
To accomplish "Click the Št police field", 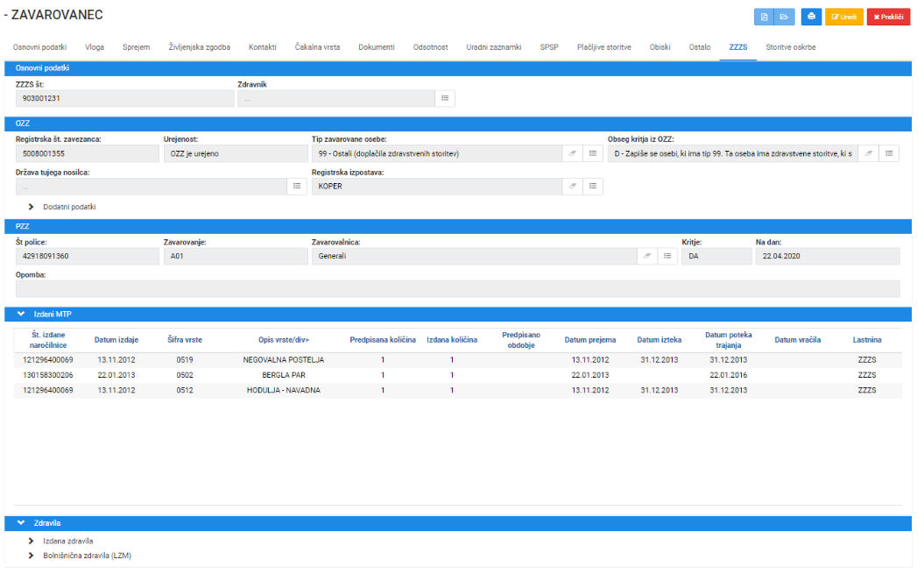I will tap(88, 256).
